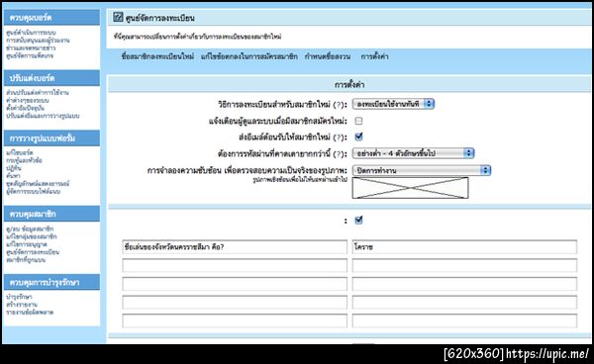594x364 pixels.
Task: Open registration method dropdown ลงทะเบียนใช้งานทันที
Action: 393,104
